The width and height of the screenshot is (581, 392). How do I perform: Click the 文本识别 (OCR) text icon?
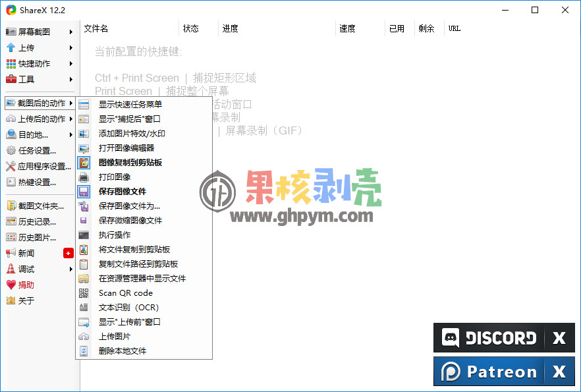pyautogui.click(x=84, y=308)
